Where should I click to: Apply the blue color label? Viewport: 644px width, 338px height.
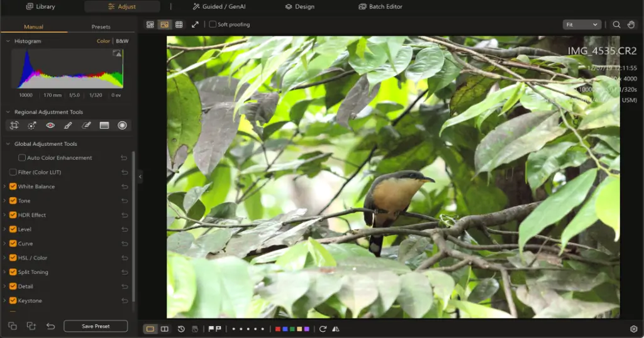coord(285,329)
